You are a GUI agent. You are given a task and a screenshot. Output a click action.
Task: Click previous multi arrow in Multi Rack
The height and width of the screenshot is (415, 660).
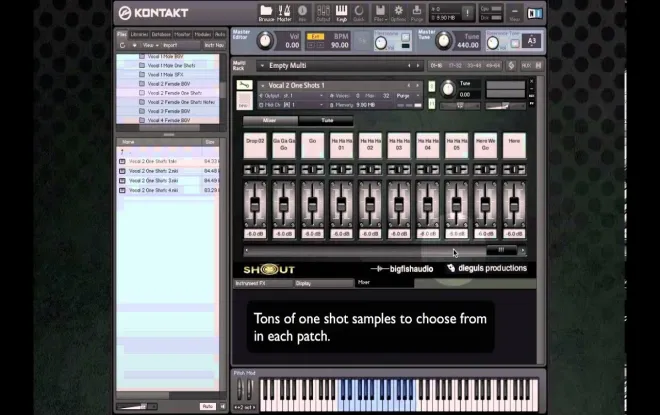pos(409,66)
